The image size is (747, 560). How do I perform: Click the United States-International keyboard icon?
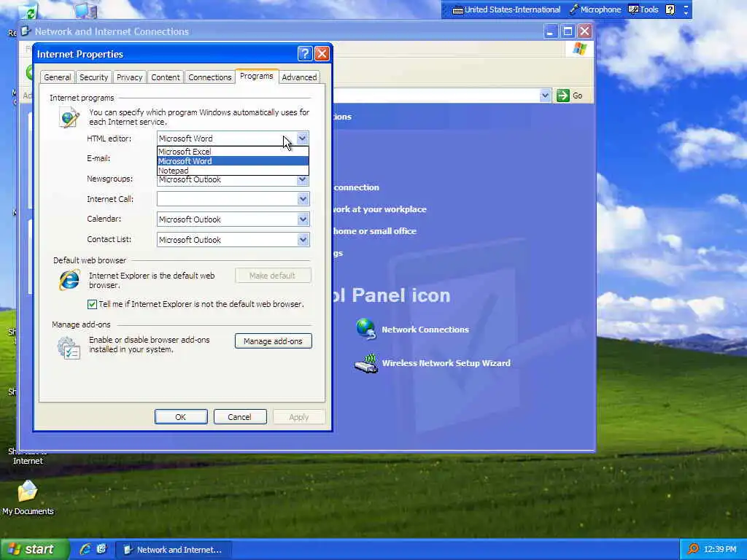(x=458, y=10)
